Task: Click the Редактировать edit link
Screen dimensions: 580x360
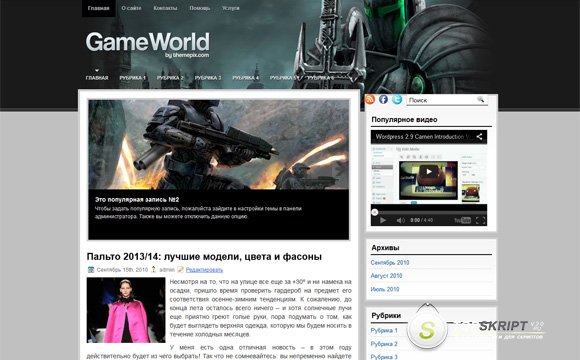Action: 204,270
